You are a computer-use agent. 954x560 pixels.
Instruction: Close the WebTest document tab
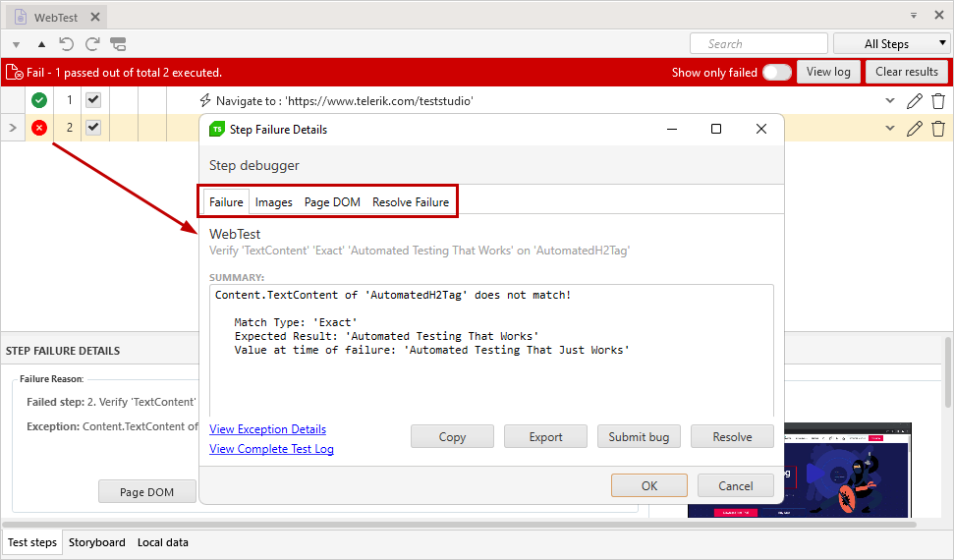pyautogui.click(x=95, y=17)
